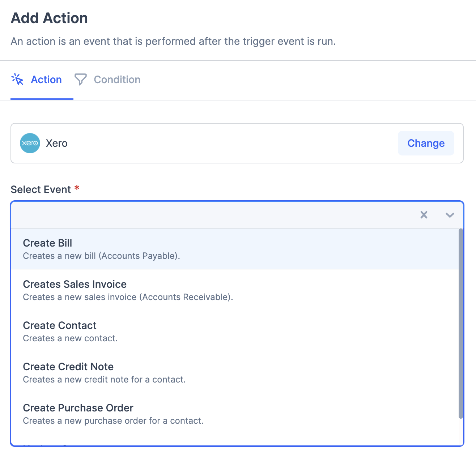
Task: Choose Creates Sales Invoice from the list
Action: coord(75,284)
